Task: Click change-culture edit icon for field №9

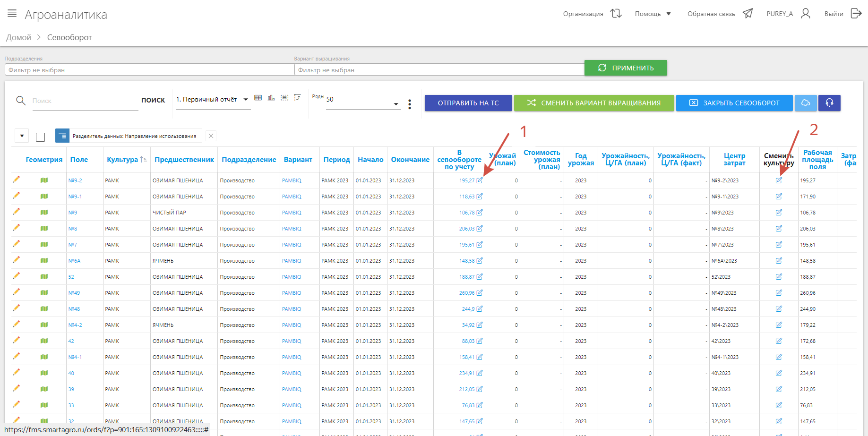Action: click(x=779, y=213)
